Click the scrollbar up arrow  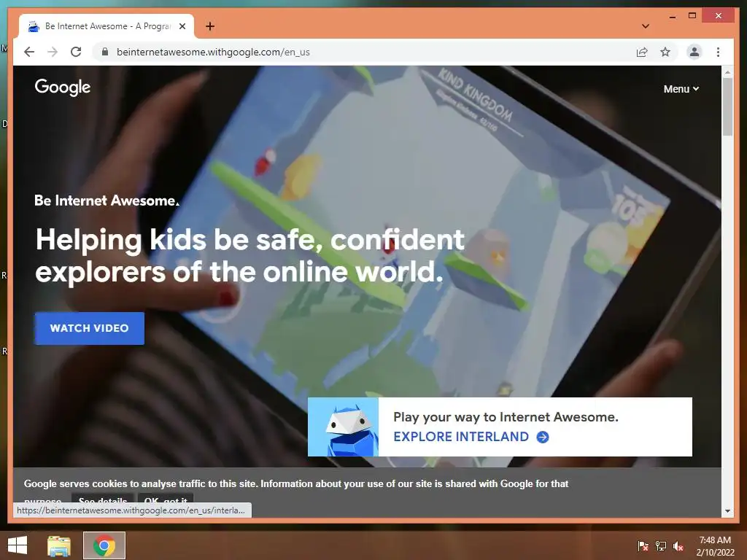coord(727,72)
